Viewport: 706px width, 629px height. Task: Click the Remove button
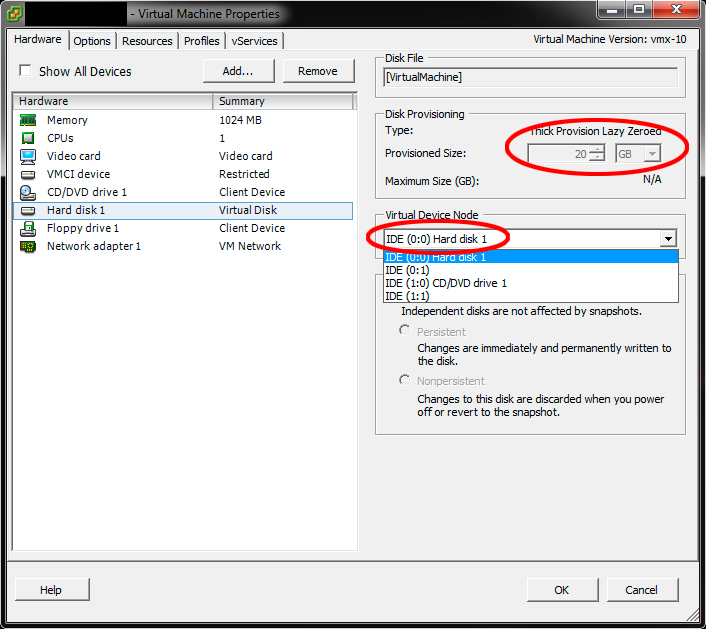tap(318, 71)
